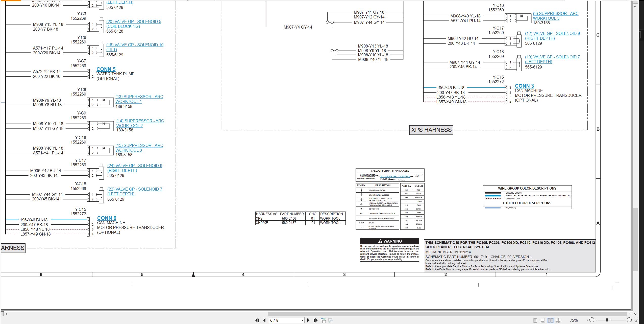Open CONN 3 link
The width and height of the screenshot is (644, 324).
[524, 86]
